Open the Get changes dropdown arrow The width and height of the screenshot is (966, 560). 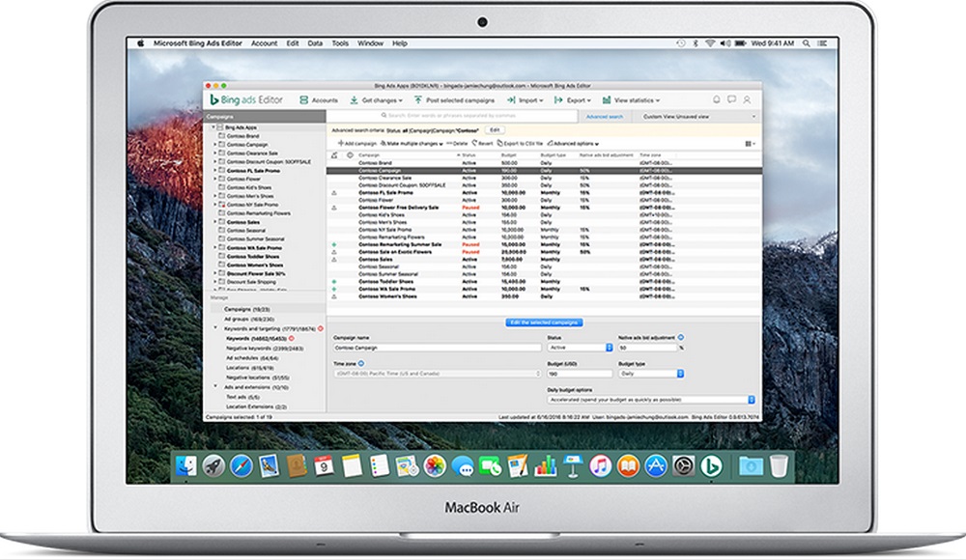coord(401,100)
